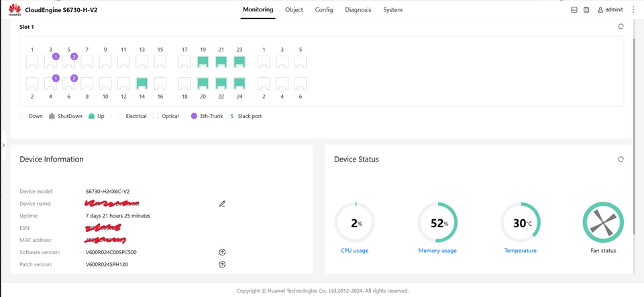Click the Device Information heading
Screen dimensions: 644x297
coord(52,159)
